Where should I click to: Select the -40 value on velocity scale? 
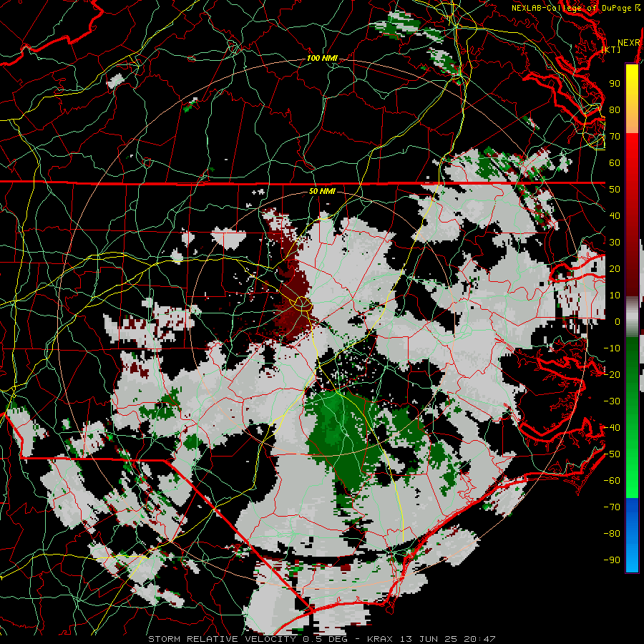click(612, 428)
